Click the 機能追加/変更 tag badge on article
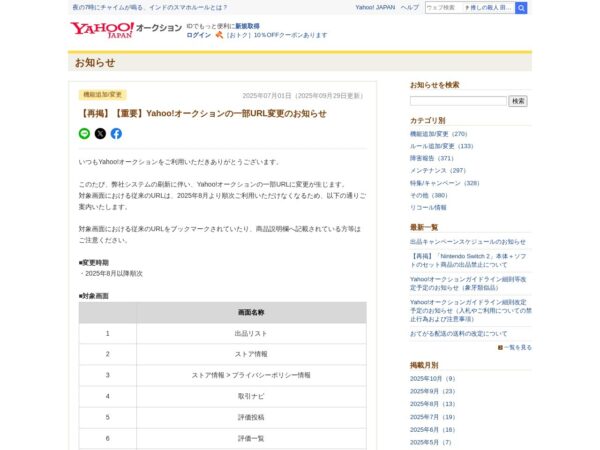 pyautogui.click(x=101, y=95)
